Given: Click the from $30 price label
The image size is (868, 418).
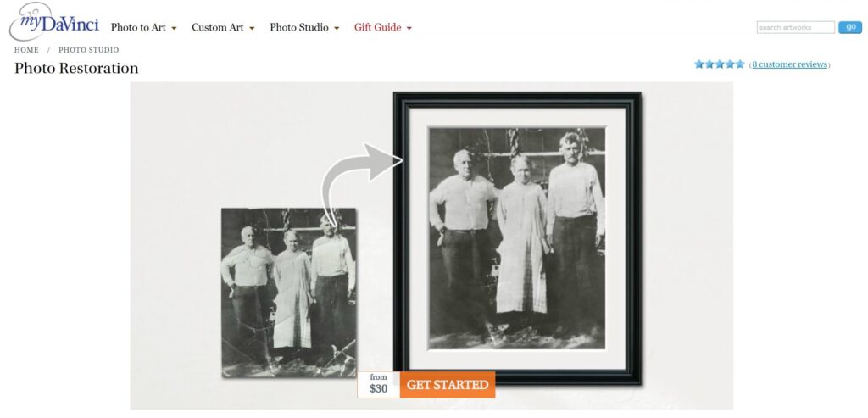Looking at the screenshot, I should (379, 384).
